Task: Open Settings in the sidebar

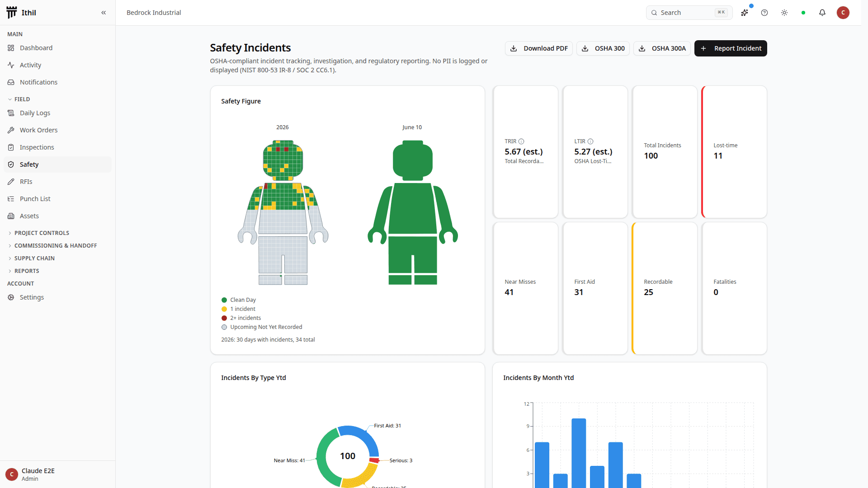Action: [57, 297]
